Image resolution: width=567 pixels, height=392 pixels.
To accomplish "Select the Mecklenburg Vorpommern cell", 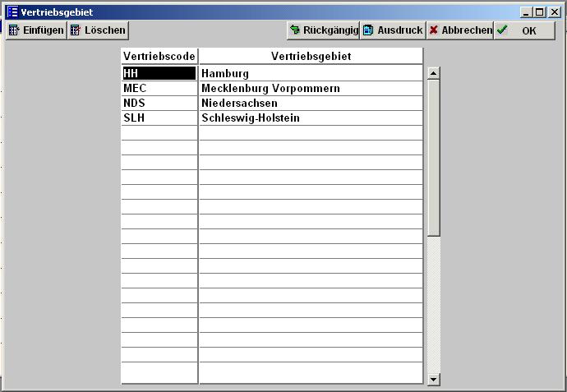I will tap(311, 89).
